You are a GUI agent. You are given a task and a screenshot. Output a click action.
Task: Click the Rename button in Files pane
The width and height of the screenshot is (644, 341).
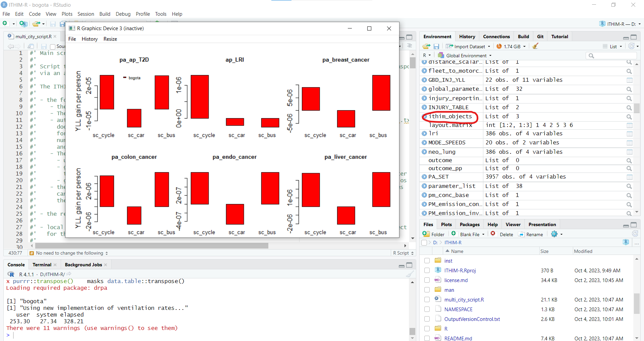coord(531,234)
